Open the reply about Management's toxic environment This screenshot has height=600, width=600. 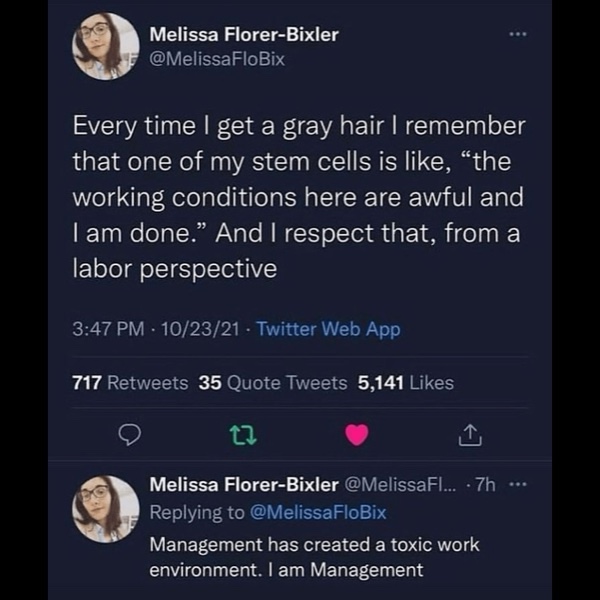(x=313, y=557)
